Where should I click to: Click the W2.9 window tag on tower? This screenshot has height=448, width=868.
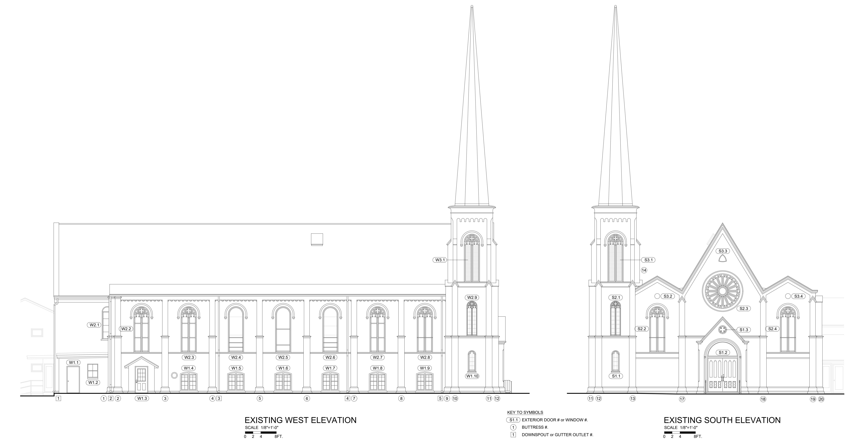pyautogui.click(x=472, y=297)
